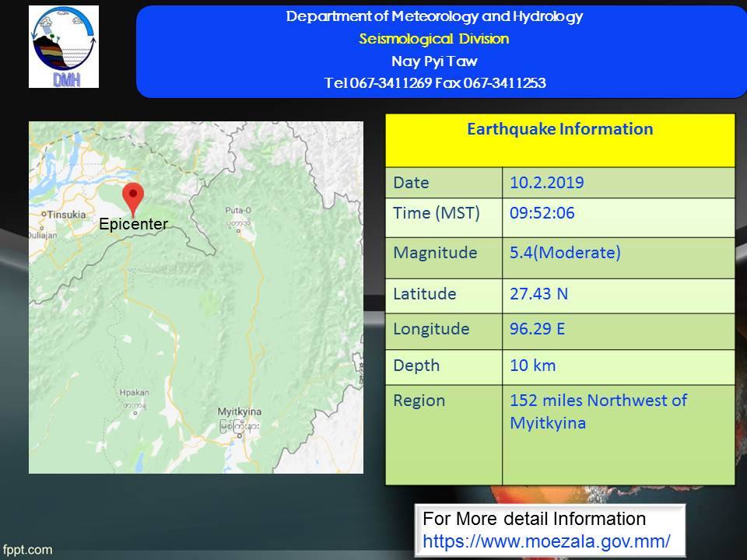Image resolution: width=747 pixels, height=560 pixels.
Task: Select the Earthquake Information table header
Action: point(559,130)
